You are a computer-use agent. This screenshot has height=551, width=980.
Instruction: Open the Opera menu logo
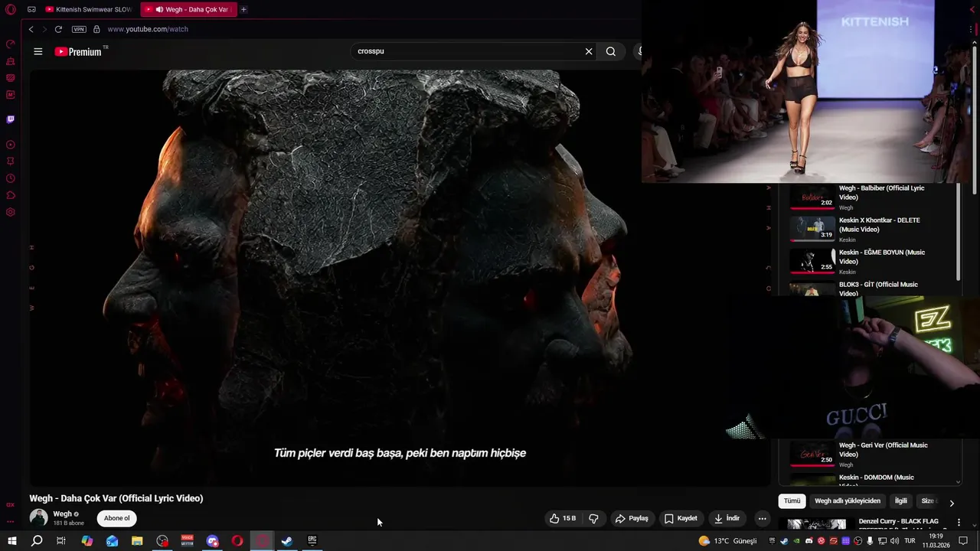pyautogui.click(x=11, y=9)
